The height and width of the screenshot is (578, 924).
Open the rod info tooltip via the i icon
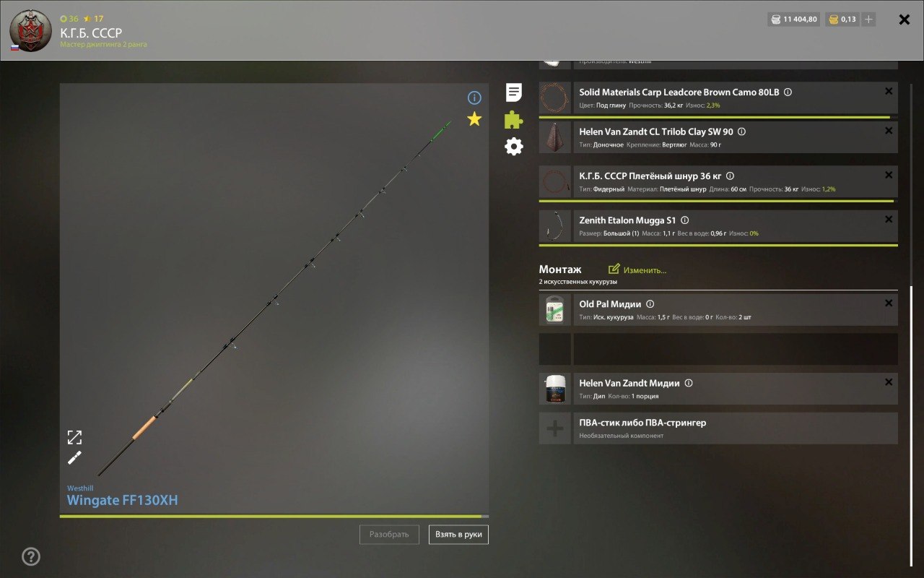(x=474, y=96)
